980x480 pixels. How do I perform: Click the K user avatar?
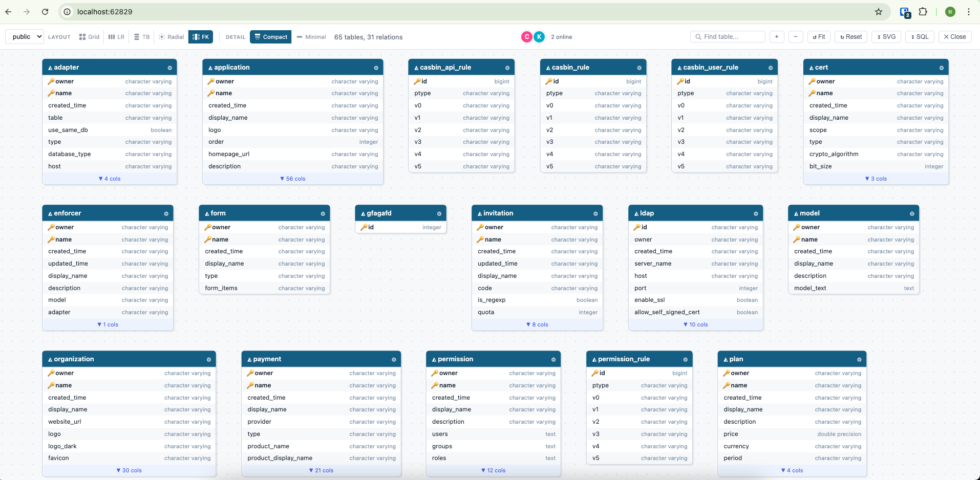tap(539, 37)
